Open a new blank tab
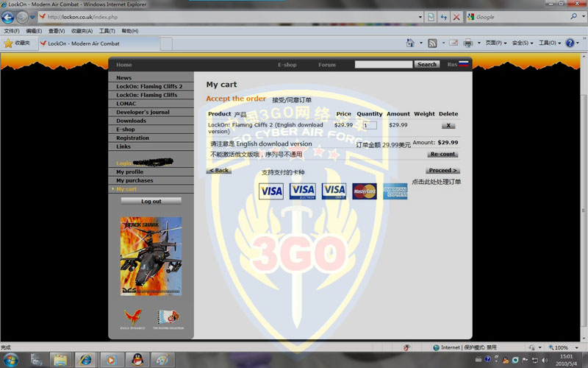This screenshot has width=588, height=368. (167, 44)
